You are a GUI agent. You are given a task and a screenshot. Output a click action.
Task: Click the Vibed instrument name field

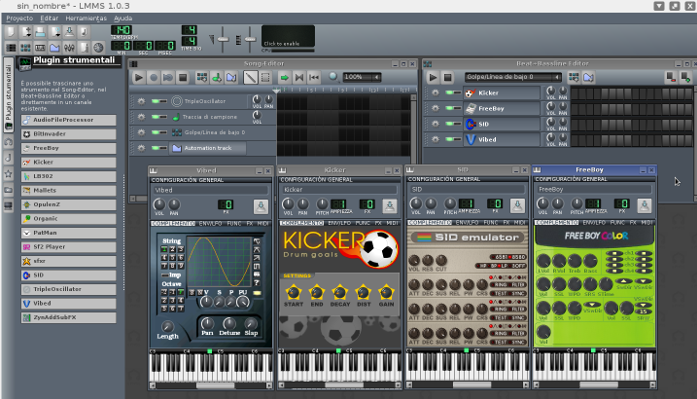210,190
